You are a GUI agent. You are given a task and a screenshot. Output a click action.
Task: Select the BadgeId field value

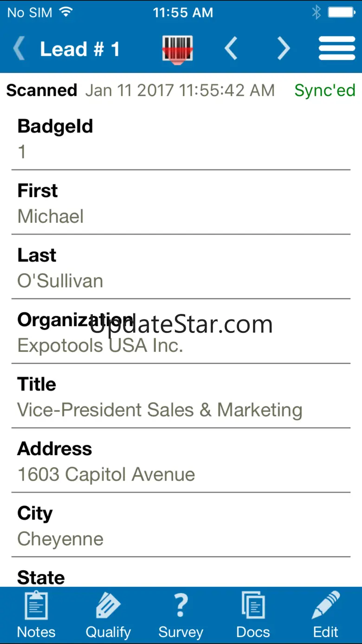click(x=22, y=152)
